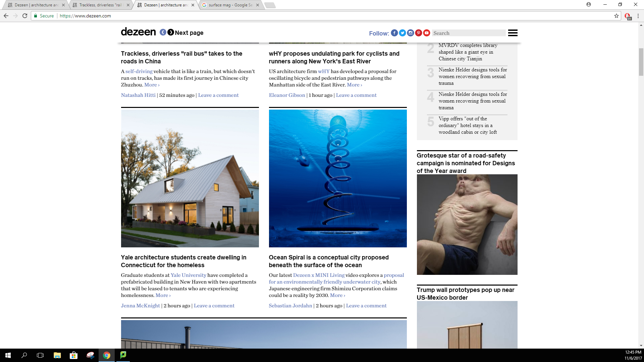Image resolution: width=644 pixels, height=362 pixels.
Task: Open Dezeen's Instagram follow icon
Action: coord(411,33)
